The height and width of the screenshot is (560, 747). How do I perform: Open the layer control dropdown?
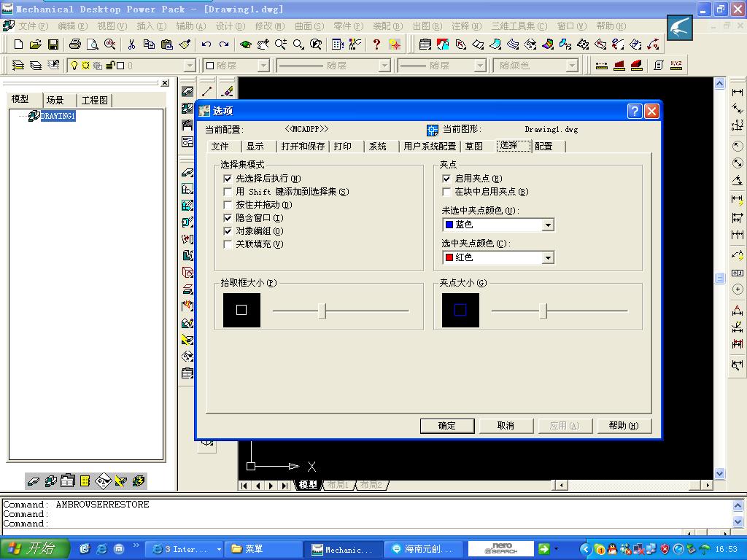(190, 65)
